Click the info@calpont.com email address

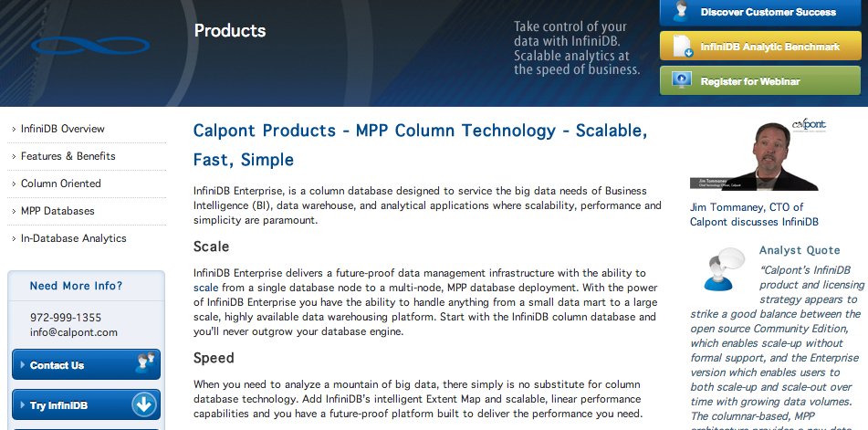[74, 332]
